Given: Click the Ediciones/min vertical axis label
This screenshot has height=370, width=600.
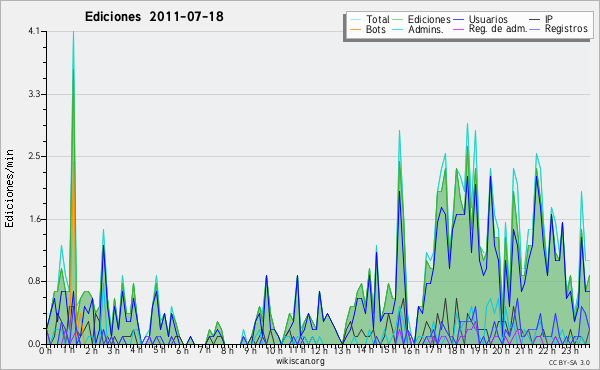Looking at the screenshot, I should pyautogui.click(x=9, y=188).
